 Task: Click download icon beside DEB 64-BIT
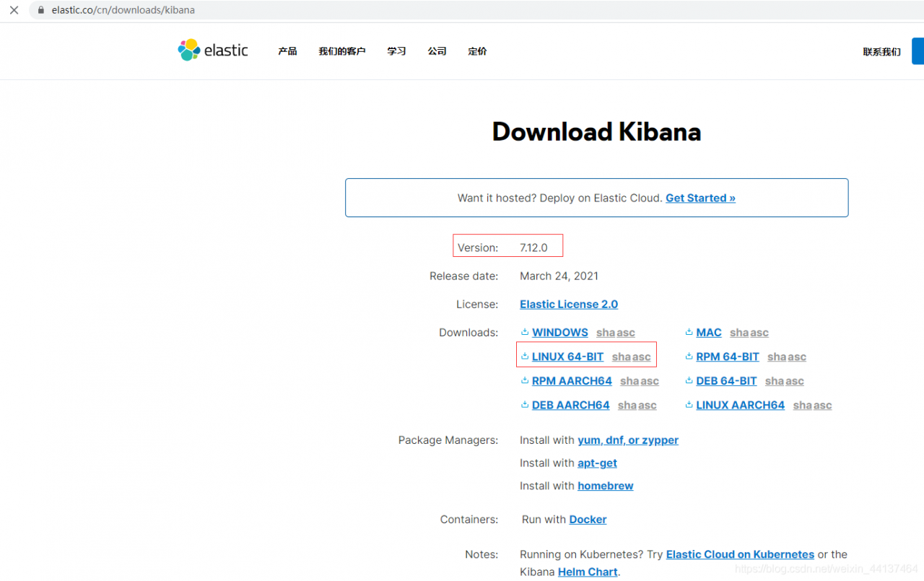coord(689,380)
